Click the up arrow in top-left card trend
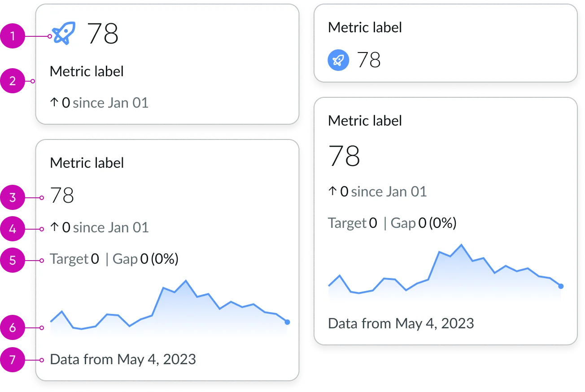 click(x=54, y=103)
